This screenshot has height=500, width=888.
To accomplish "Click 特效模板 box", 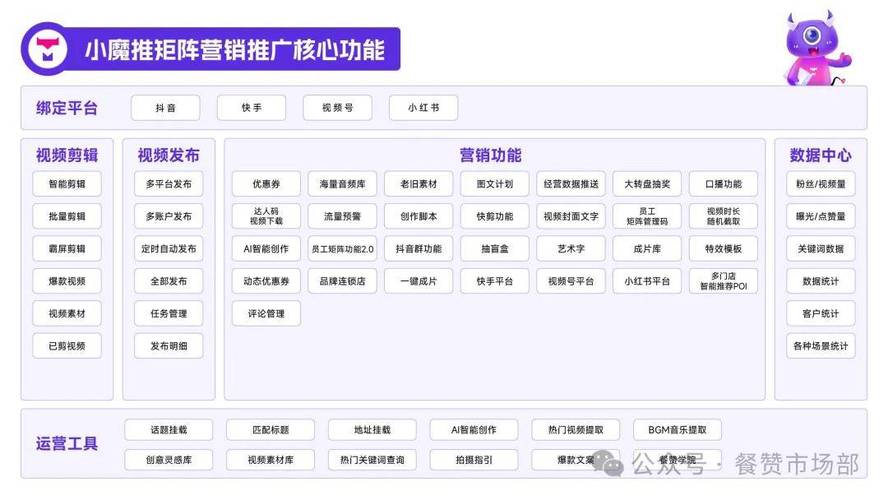I will click(723, 249).
